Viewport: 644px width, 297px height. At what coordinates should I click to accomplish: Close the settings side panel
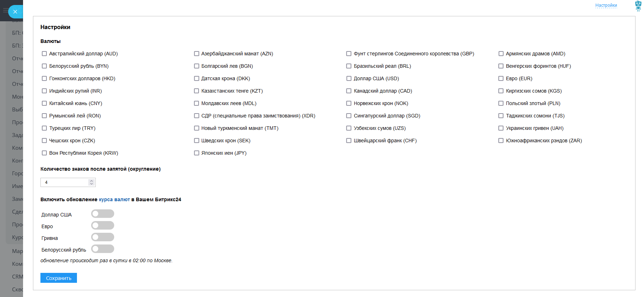[x=15, y=12]
